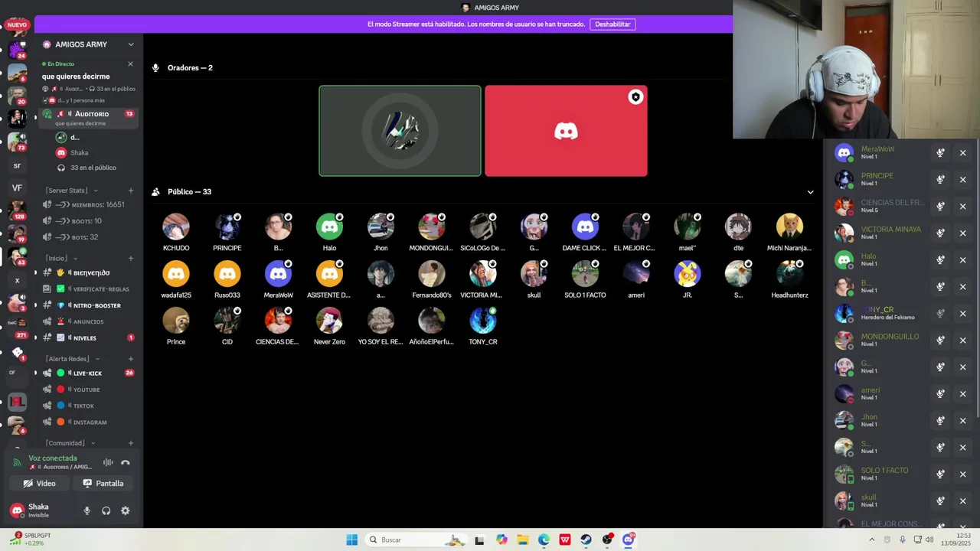Open Steam from the taskbar
The height and width of the screenshot is (551, 980).
click(x=586, y=540)
